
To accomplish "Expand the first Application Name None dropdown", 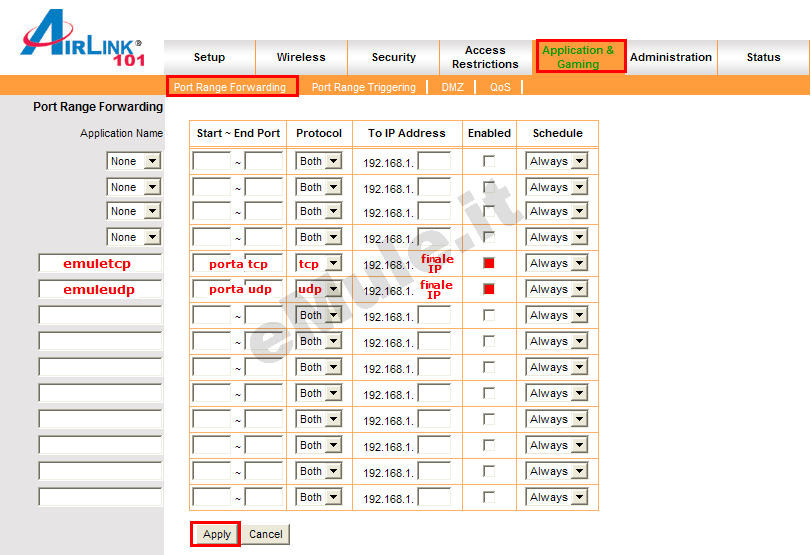I will [x=134, y=161].
